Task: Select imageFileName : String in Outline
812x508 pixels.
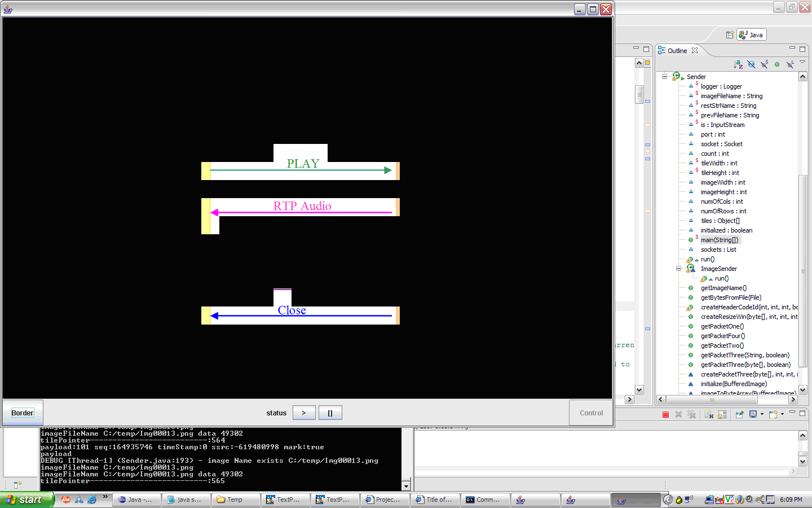Action: pos(731,96)
